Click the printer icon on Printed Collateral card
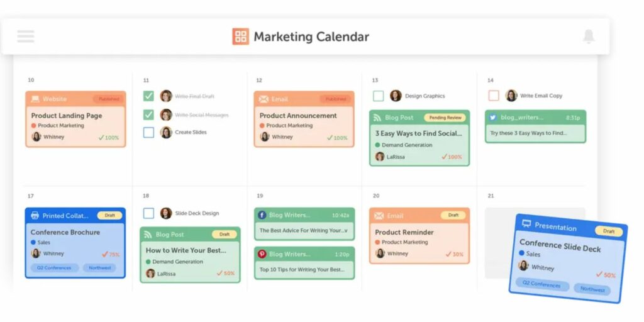The width and height of the screenshot is (644, 322). coord(35,216)
